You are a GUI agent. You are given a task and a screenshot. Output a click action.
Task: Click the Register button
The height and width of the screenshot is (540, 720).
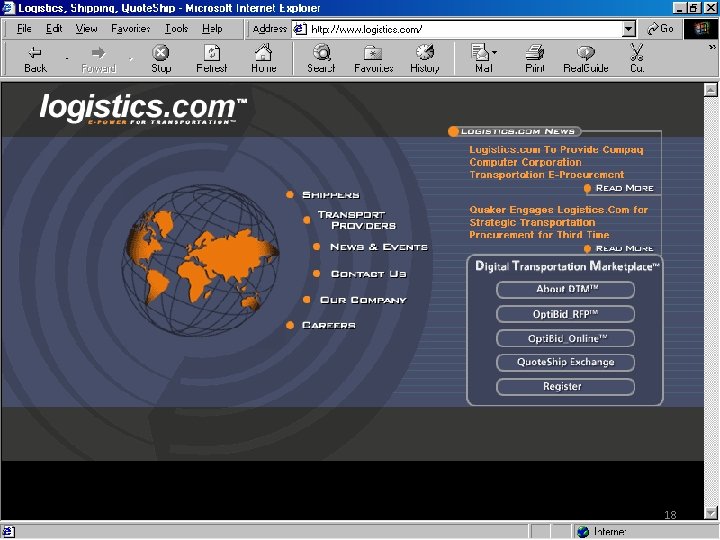566,387
